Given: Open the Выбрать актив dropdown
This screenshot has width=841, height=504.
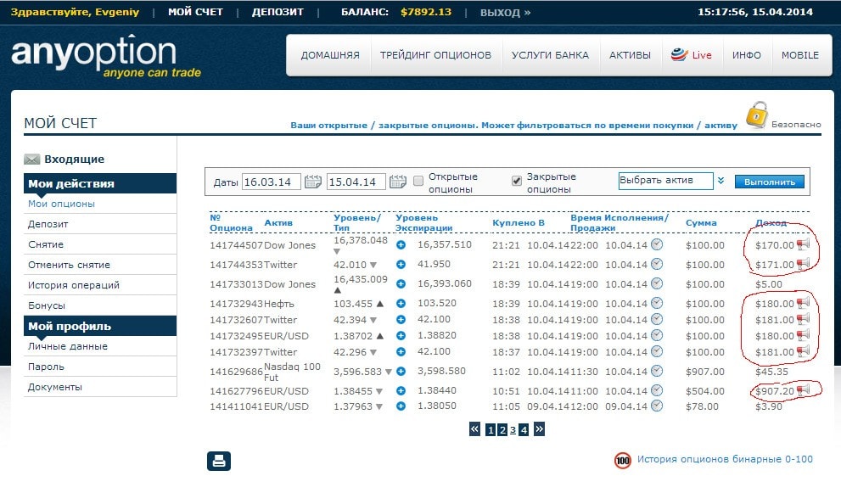Looking at the screenshot, I should tap(665, 181).
